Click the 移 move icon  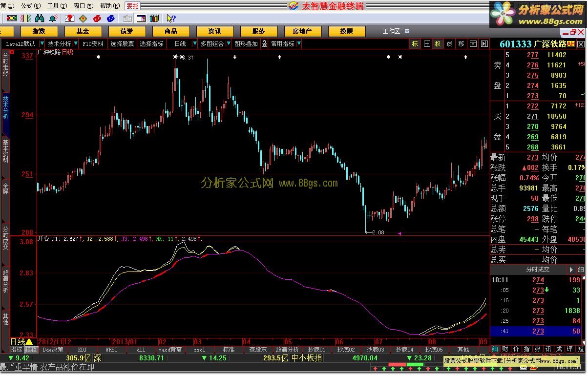point(462,43)
